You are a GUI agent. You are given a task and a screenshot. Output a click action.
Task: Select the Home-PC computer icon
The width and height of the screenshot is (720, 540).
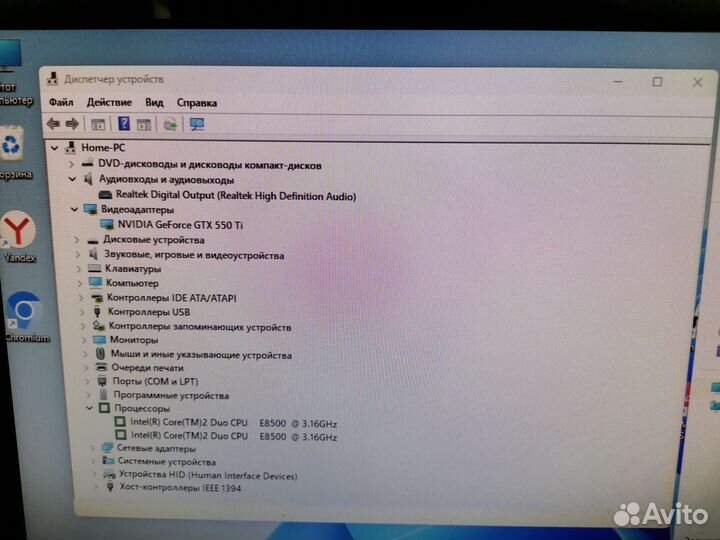point(70,147)
